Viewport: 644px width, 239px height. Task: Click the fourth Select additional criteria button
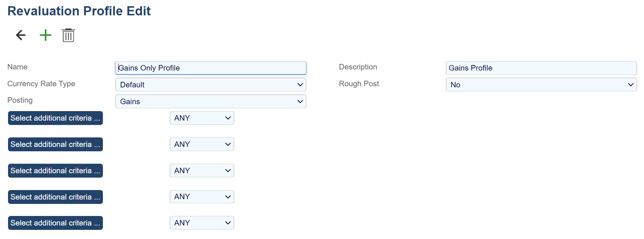55,197
